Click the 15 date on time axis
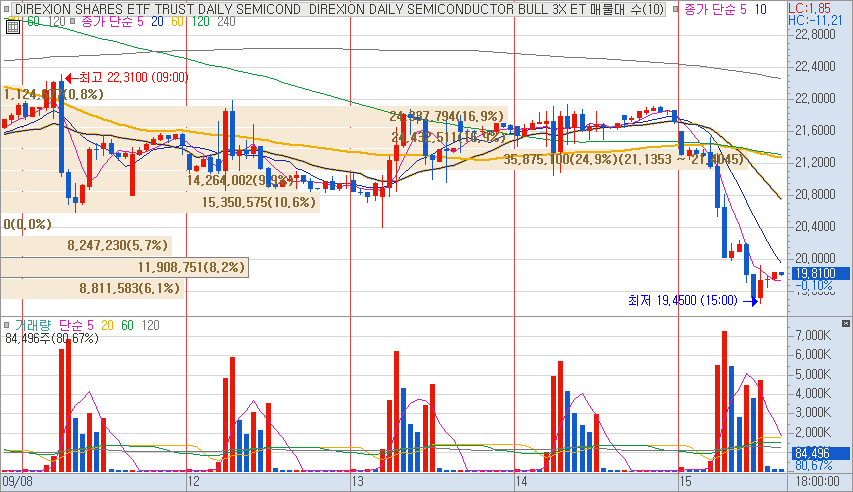Screen dimensions: 853x492 point(685,481)
